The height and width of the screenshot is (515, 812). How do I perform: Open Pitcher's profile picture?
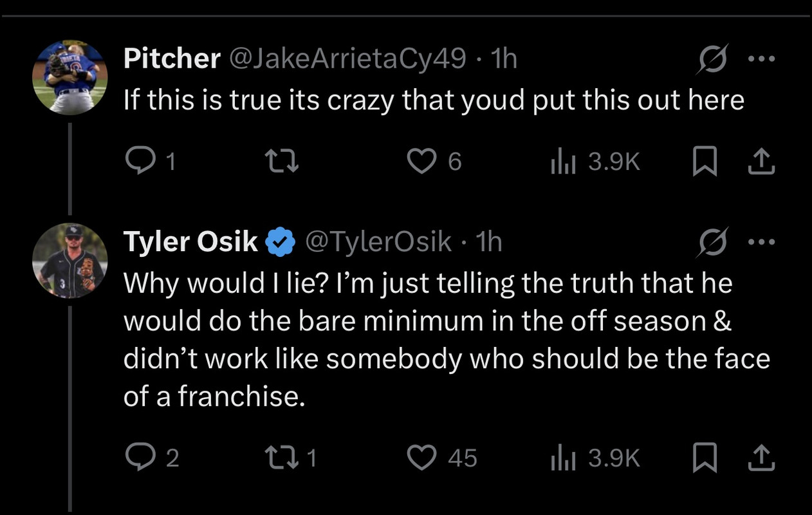pyautogui.click(x=69, y=77)
